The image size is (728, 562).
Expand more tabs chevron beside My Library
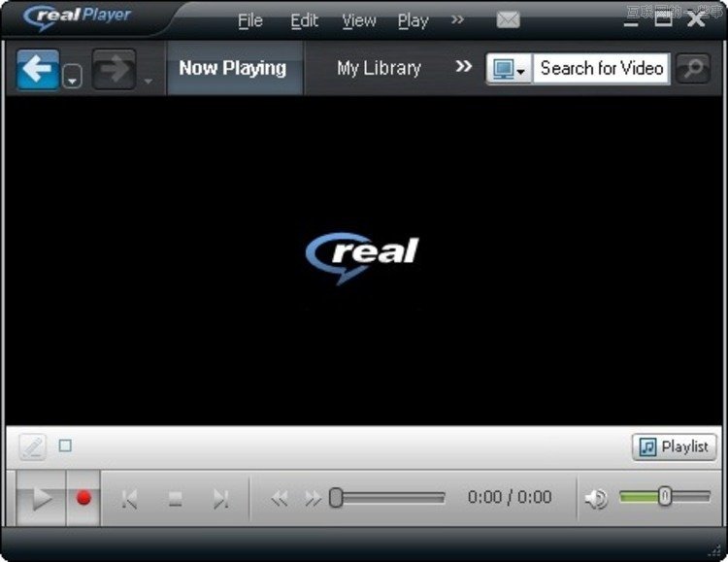[464, 67]
